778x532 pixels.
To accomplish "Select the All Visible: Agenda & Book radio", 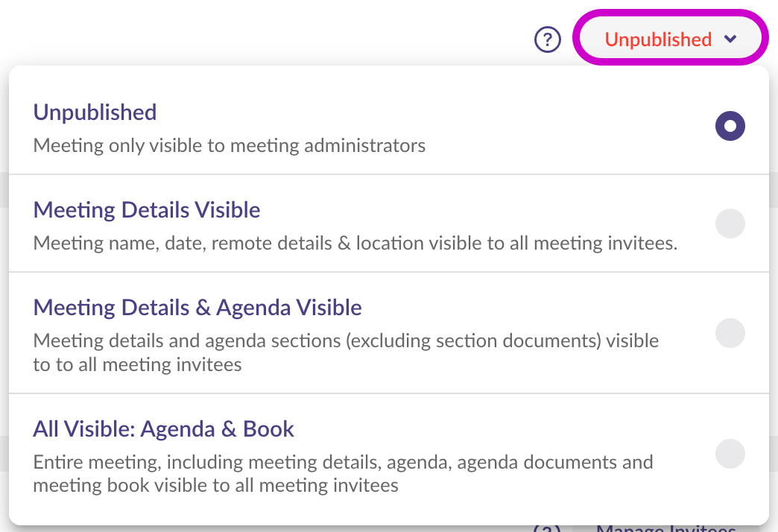I will point(730,454).
